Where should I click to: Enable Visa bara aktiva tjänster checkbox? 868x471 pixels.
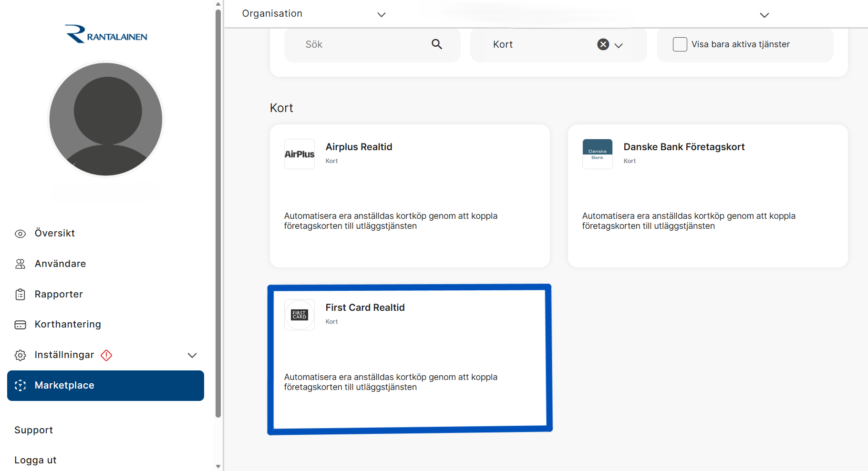(680, 44)
